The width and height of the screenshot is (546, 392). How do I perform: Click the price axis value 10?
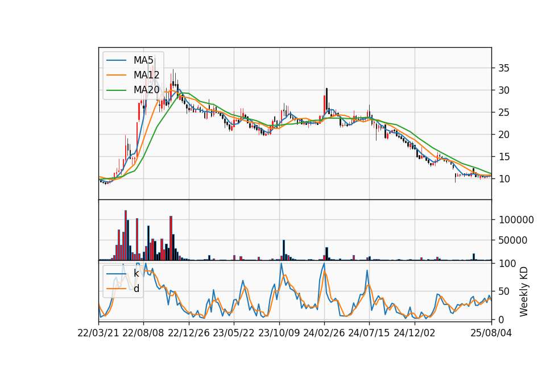coord(504,179)
